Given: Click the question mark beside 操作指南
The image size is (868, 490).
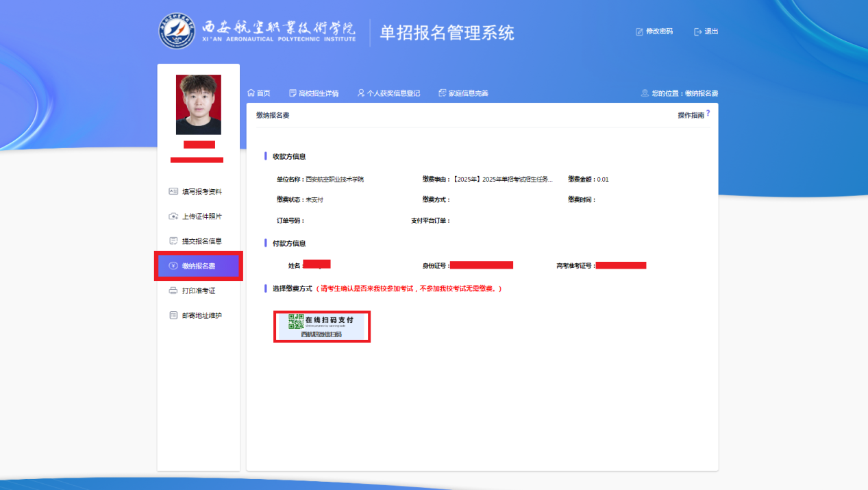Looking at the screenshot, I should pos(708,113).
